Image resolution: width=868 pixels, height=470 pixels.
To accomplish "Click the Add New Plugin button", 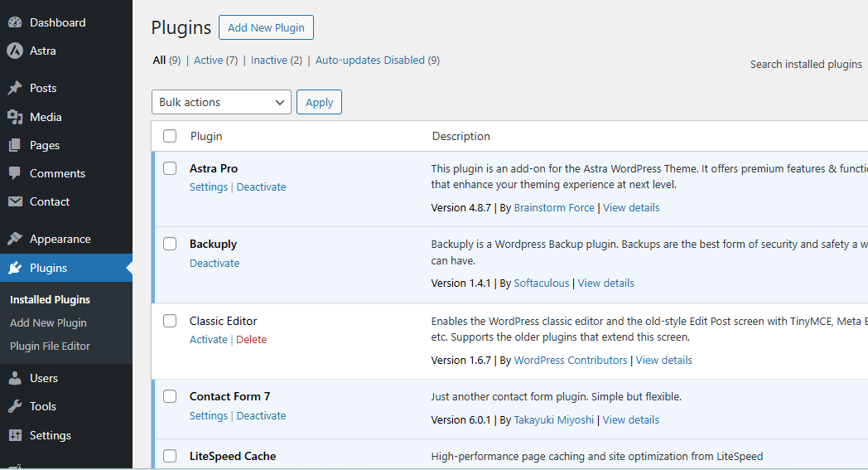I will (266, 27).
